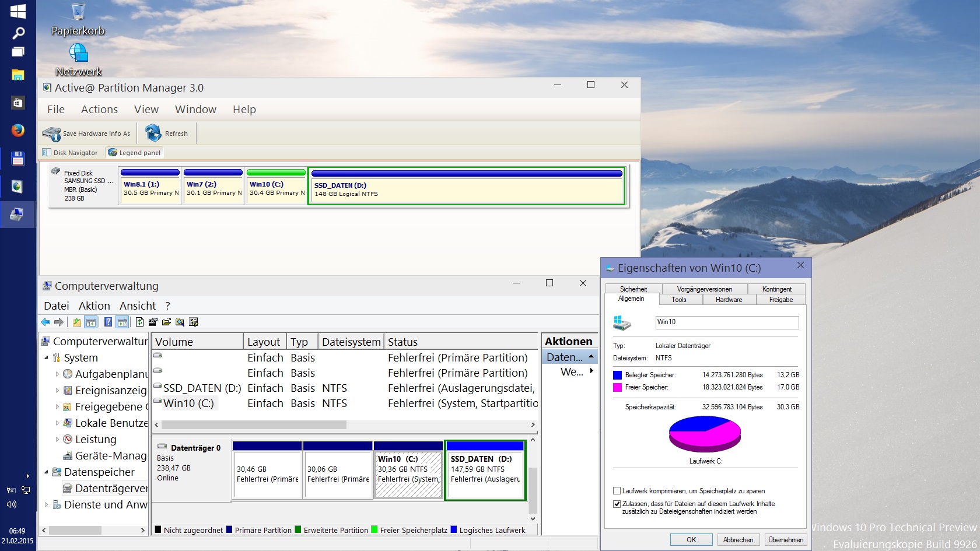
Task: Toggle the action pane icon in Computerverwaltung toolbar
Action: tap(122, 322)
